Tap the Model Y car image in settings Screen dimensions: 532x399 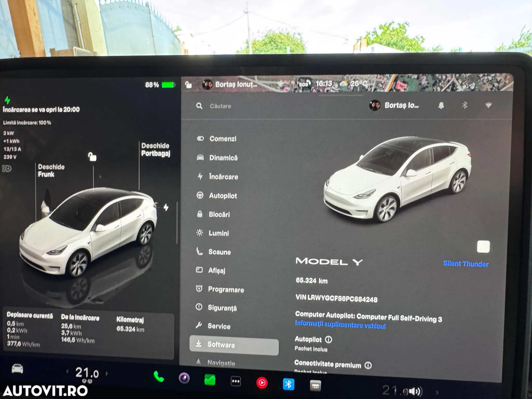click(x=397, y=179)
